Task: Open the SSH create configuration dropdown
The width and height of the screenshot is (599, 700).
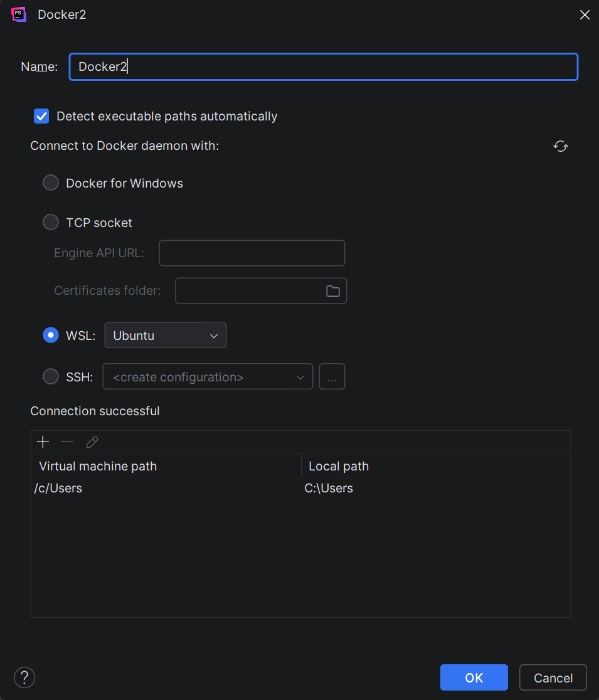Action: pyautogui.click(x=208, y=377)
